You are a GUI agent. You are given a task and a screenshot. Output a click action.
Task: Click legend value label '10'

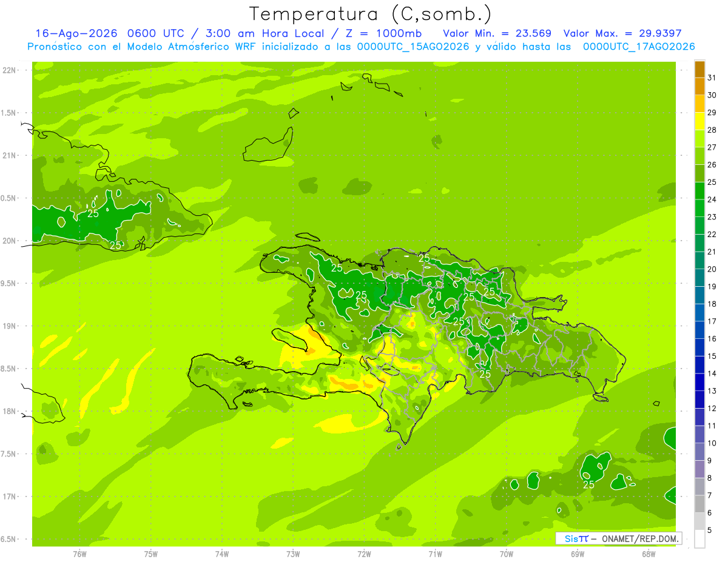click(712, 443)
